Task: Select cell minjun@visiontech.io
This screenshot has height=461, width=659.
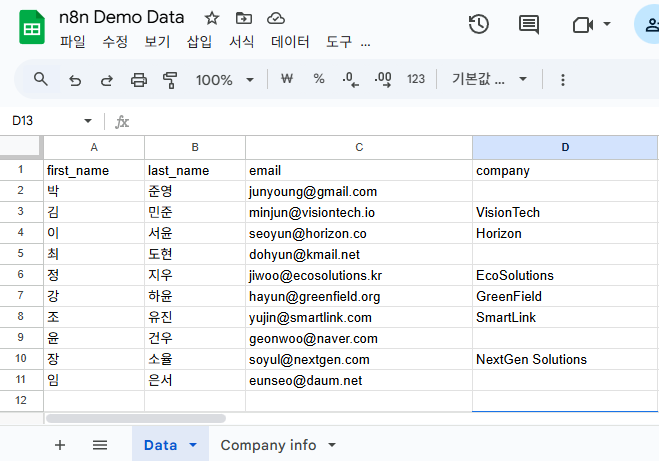Action: point(359,212)
